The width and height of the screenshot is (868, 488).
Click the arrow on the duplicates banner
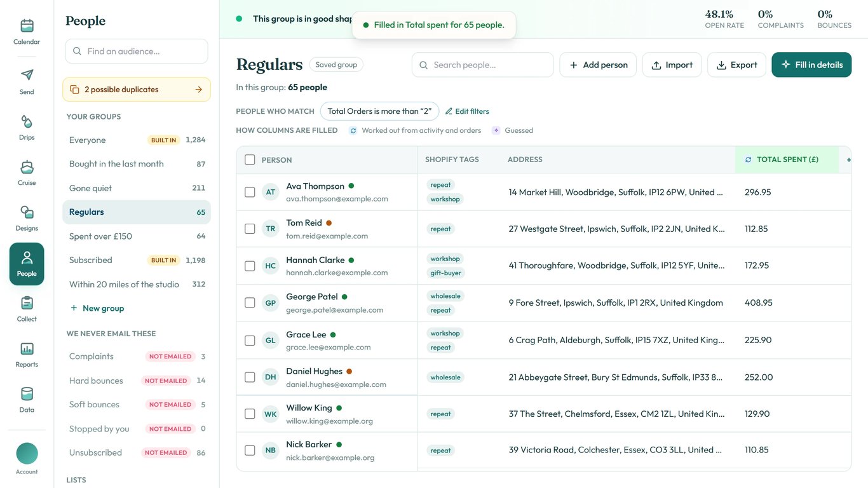click(198, 90)
